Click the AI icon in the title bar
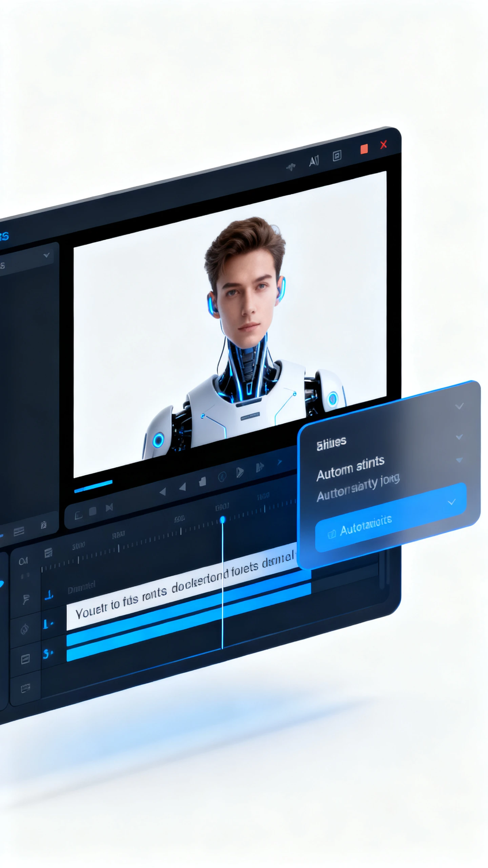 (x=314, y=161)
